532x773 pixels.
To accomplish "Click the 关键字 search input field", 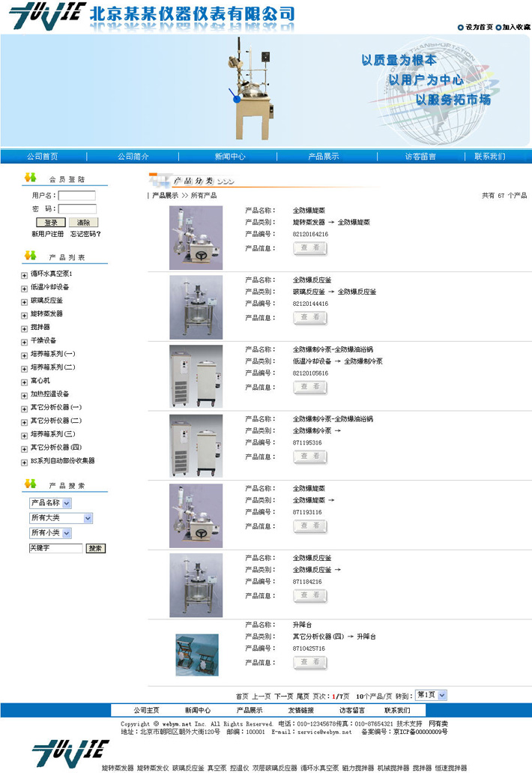I will 56,548.
